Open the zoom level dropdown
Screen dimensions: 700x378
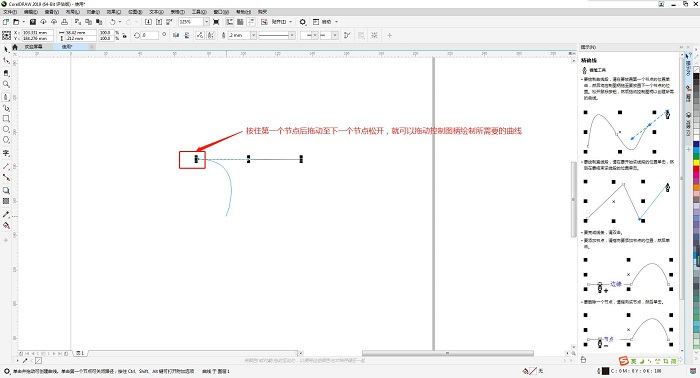point(206,21)
